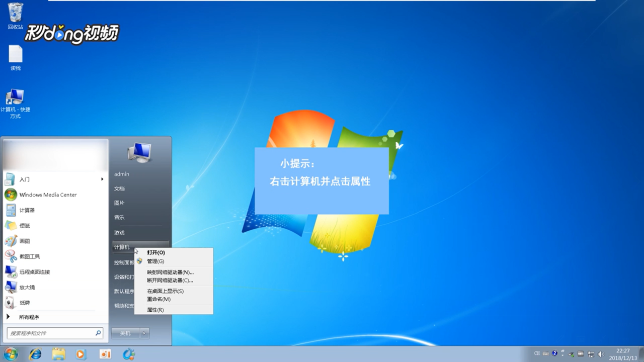
Task: Open Internet Explorer from the taskbar
Action: [x=35, y=354]
